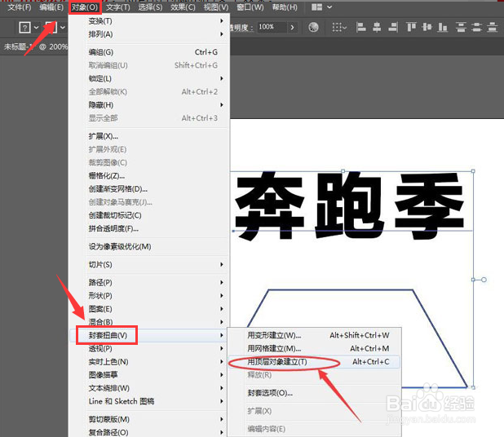The height and width of the screenshot is (437, 504).
Task: Click the document tab 未标题 @ 200%
Action: click(x=35, y=47)
